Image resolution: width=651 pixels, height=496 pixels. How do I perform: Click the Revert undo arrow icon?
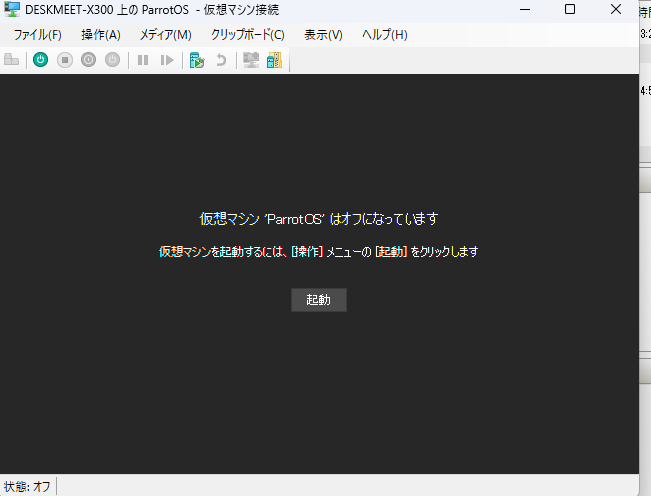coord(220,60)
